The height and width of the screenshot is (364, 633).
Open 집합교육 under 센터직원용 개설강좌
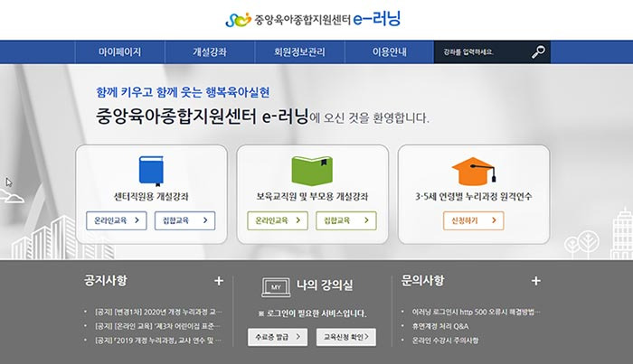coord(184,220)
